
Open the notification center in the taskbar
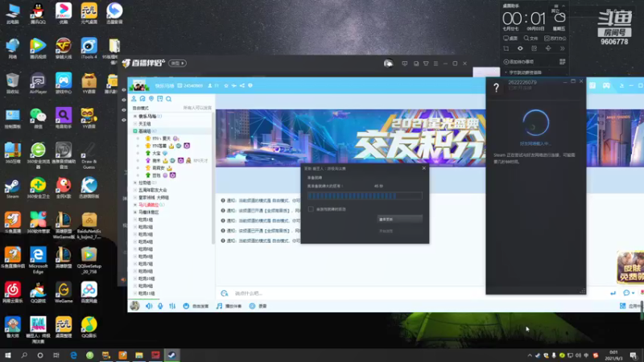coord(634,356)
